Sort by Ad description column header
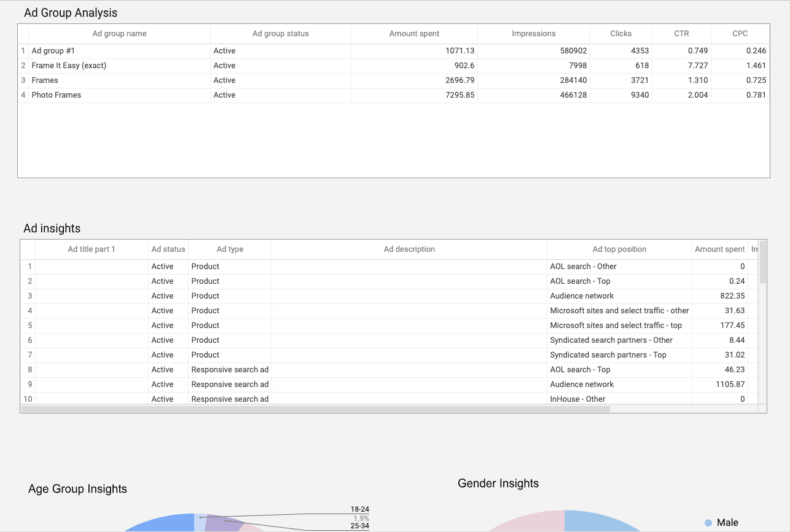 [x=409, y=249]
